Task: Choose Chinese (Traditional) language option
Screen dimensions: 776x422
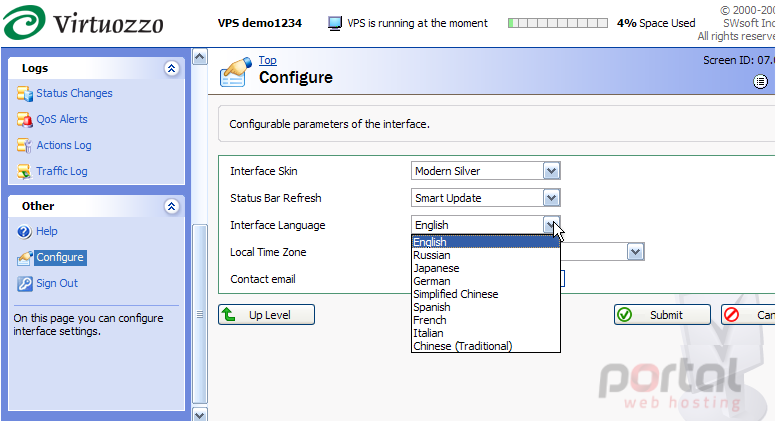Action: click(x=485, y=346)
